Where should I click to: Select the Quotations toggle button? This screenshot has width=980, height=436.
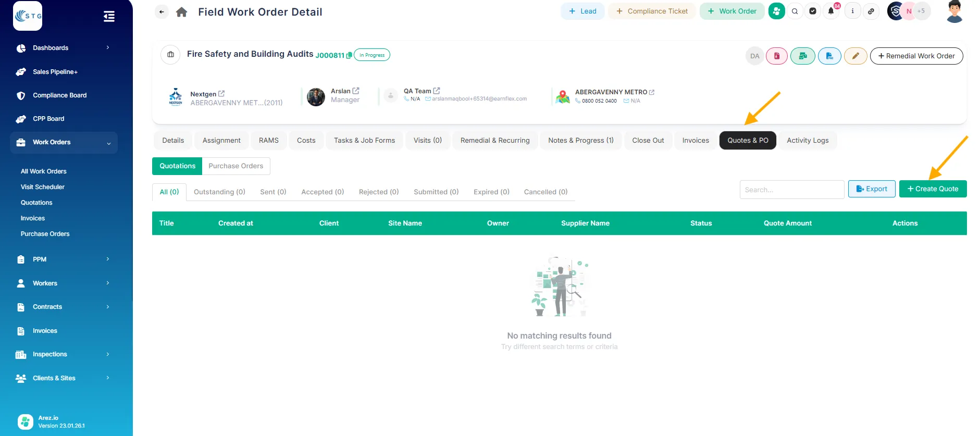177,166
